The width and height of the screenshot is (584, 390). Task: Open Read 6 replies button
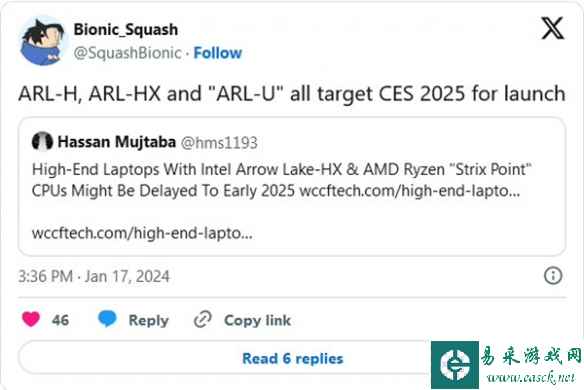click(x=292, y=358)
